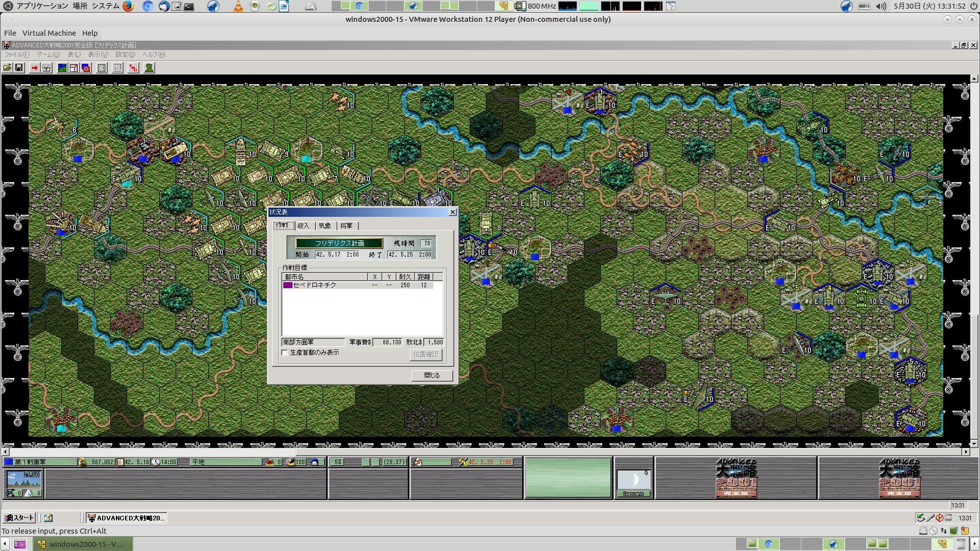Click the 残時間 value 78
This screenshot has width=980, height=551.
pos(427,243)
